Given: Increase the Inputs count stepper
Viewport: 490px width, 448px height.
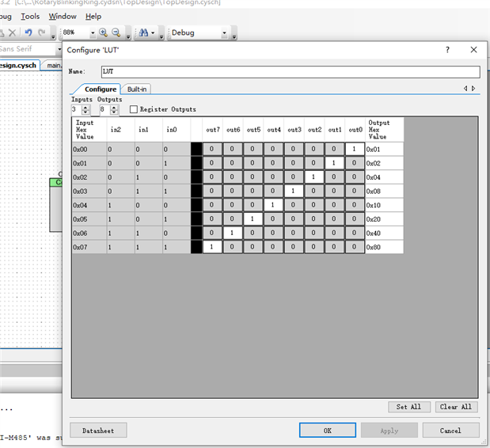Looking at the screenshot, I should pyautogui.click(x=85, y=107).
